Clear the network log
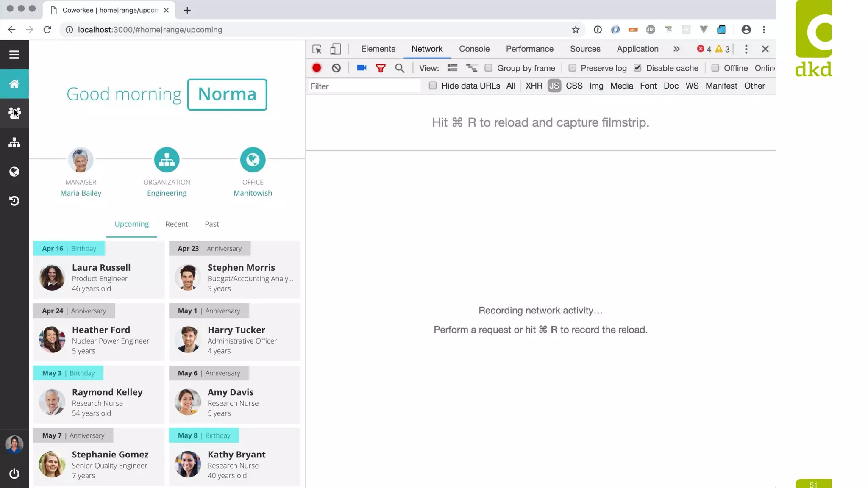Screen dimensions: 868x488 (336, 68)
